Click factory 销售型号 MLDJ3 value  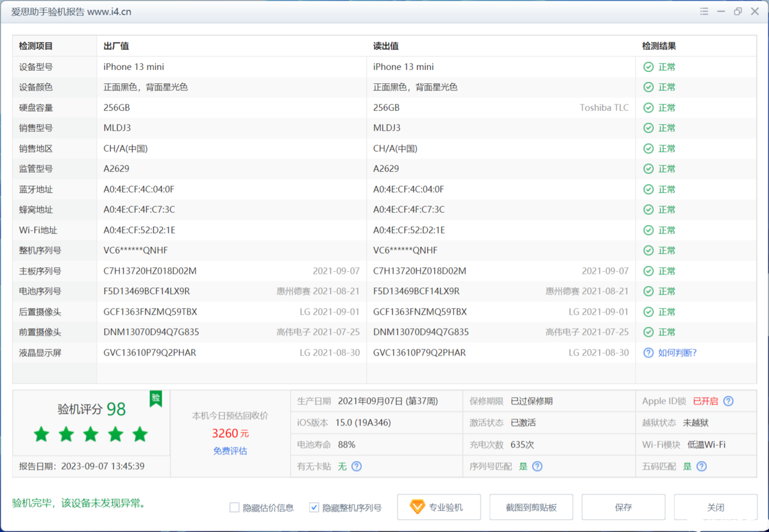click(x=117, y=128)
